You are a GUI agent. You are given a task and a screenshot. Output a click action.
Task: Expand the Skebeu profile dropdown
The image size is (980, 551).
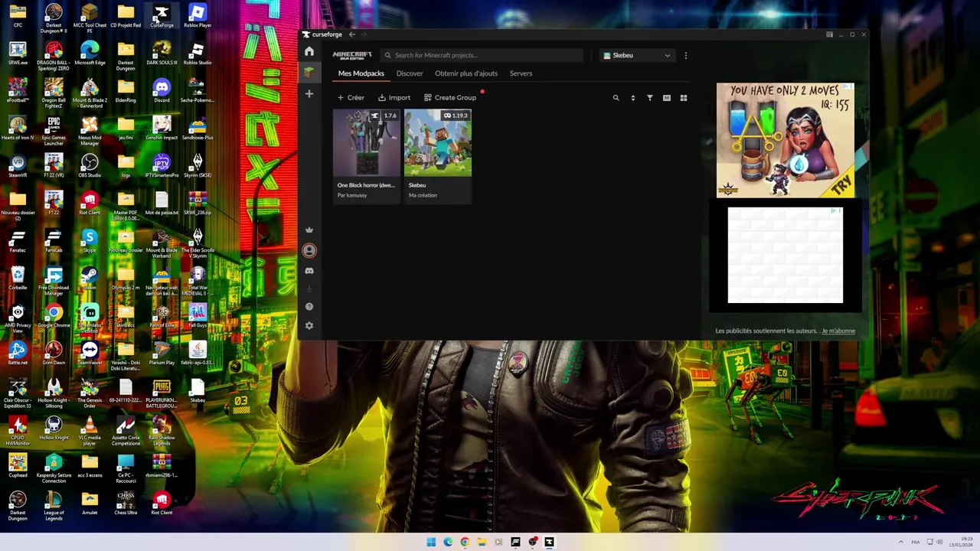(637, 55)
